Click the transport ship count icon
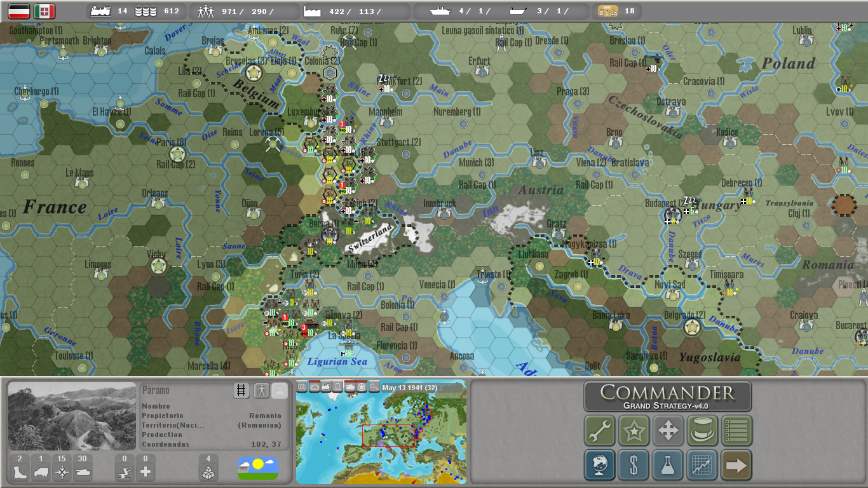 (x=520, y=11)
